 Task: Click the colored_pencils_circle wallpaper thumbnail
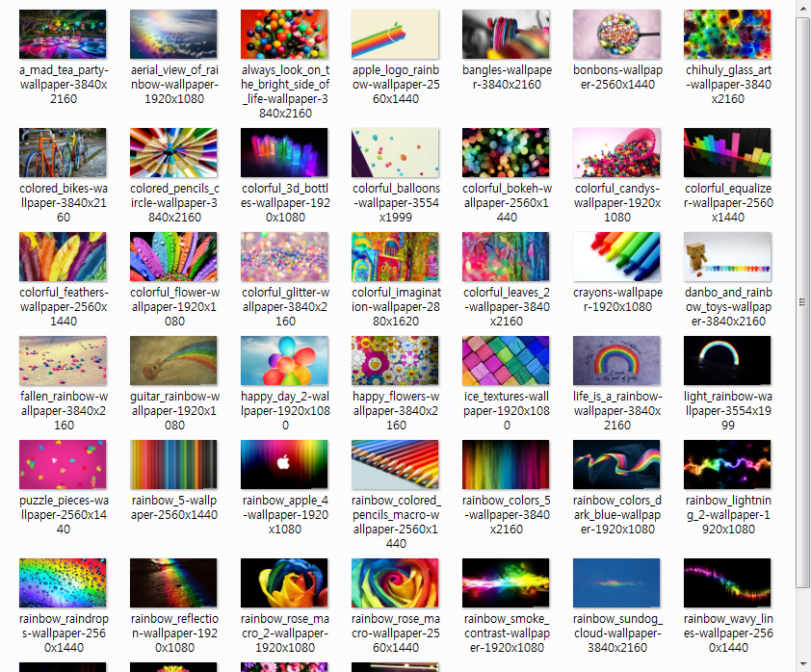[x=173, y=152]
